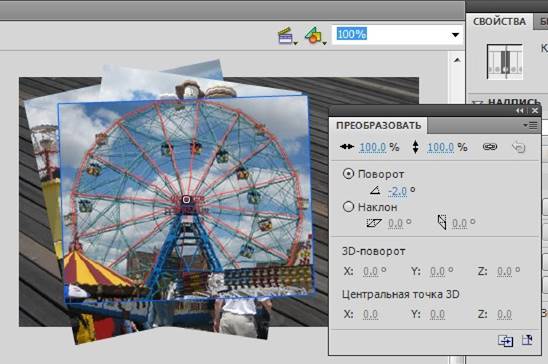This screenshot has height=364, width=548.
Task: Open the Edit Scene clapperboard menu
Action: point(288,36)
